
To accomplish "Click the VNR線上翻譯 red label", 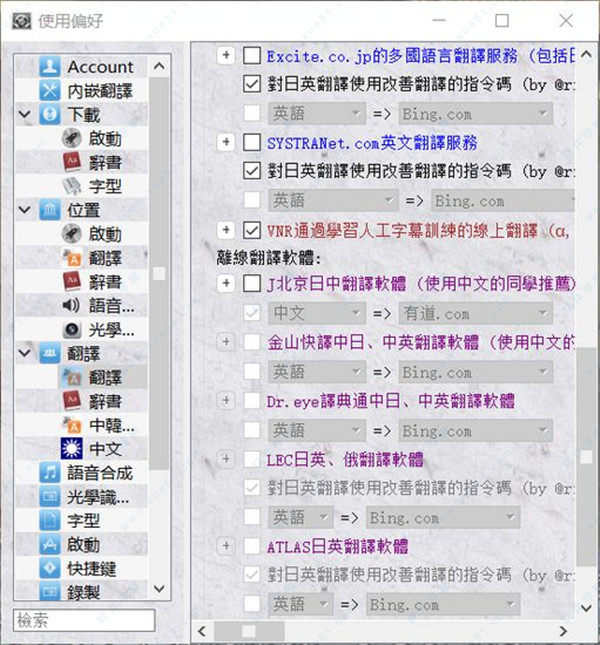I will point(419,231).
